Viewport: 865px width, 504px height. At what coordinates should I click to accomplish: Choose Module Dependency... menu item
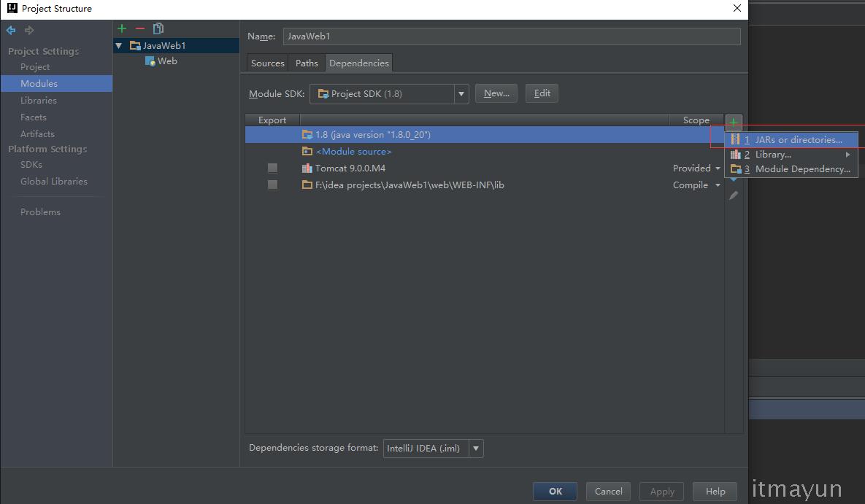(x=791, y=169)
